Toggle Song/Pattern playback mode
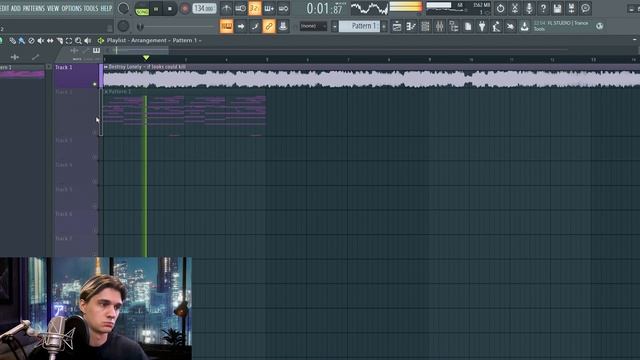This screenshot has width=640, height=360. point(142,10)
